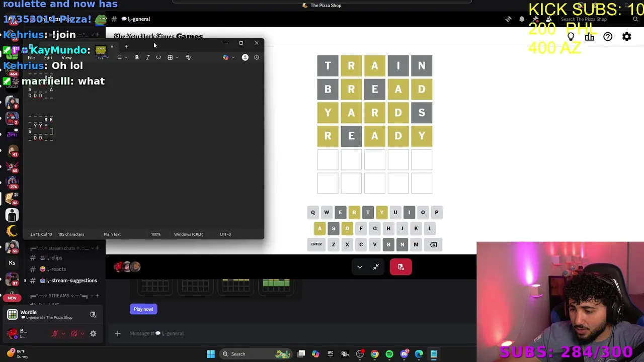This screenshot has height=362, width=644.
Task: Open Notepad File menu
Action: coord(31,58)
